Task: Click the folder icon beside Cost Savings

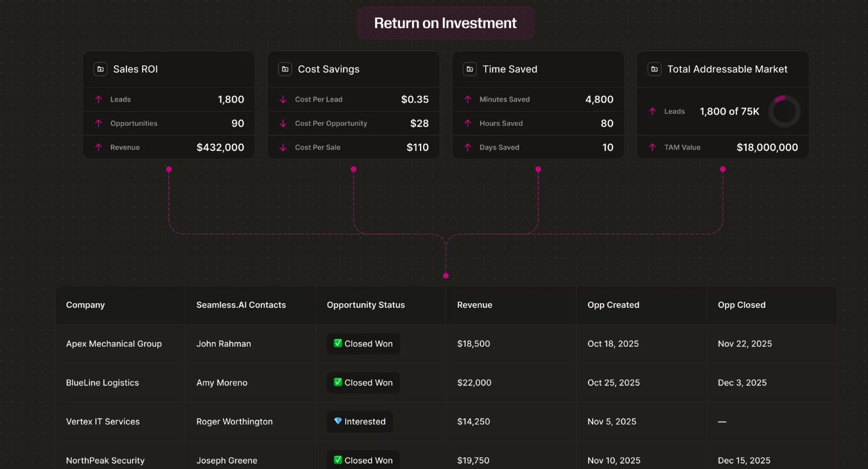Action: click(284, 69)
